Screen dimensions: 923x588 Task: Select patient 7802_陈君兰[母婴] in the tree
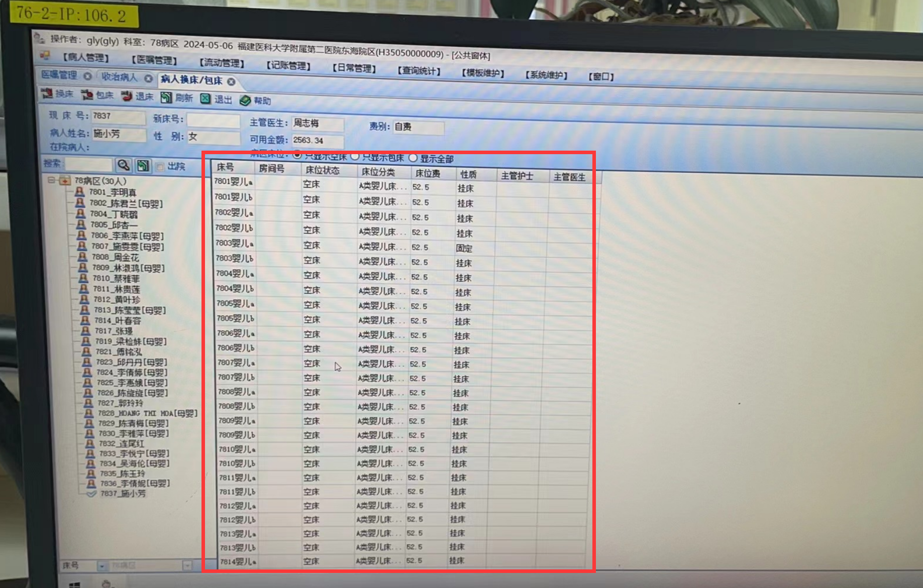[126, 203]
